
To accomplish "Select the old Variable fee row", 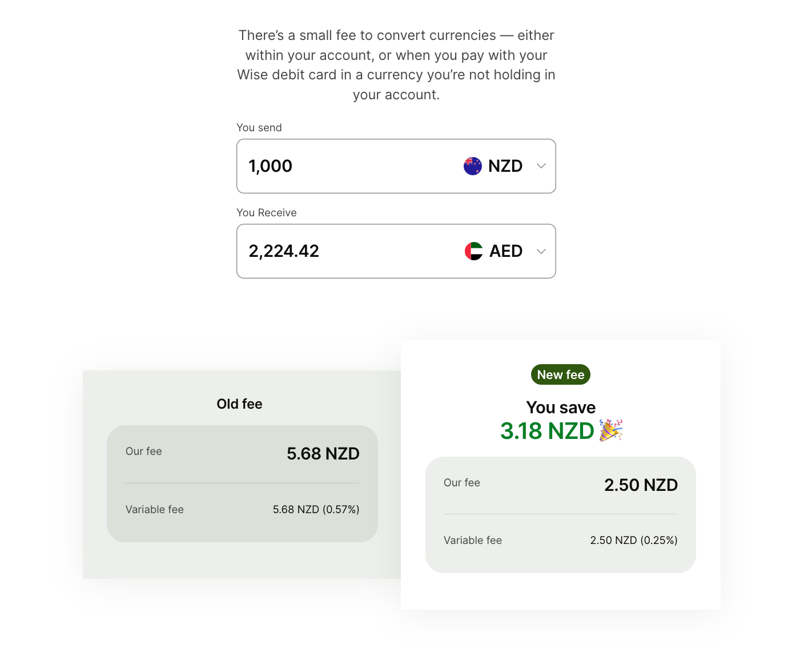I will (x=242, y=509).
